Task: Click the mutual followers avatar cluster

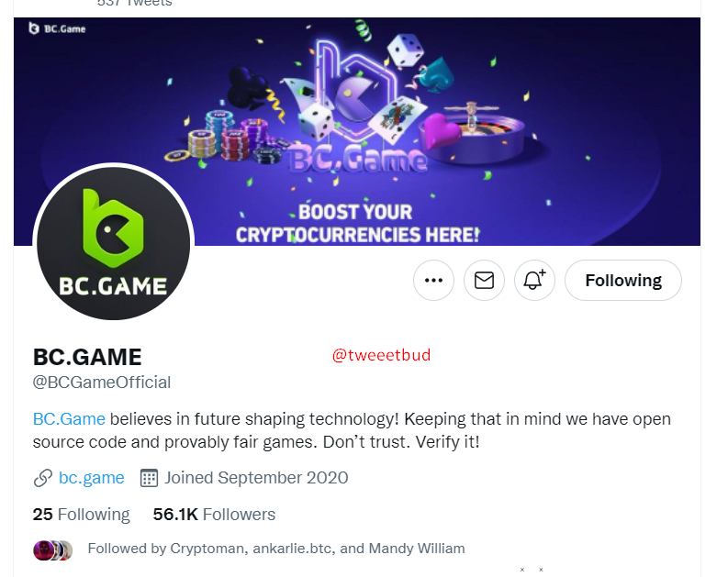Action: click(52, 549)
